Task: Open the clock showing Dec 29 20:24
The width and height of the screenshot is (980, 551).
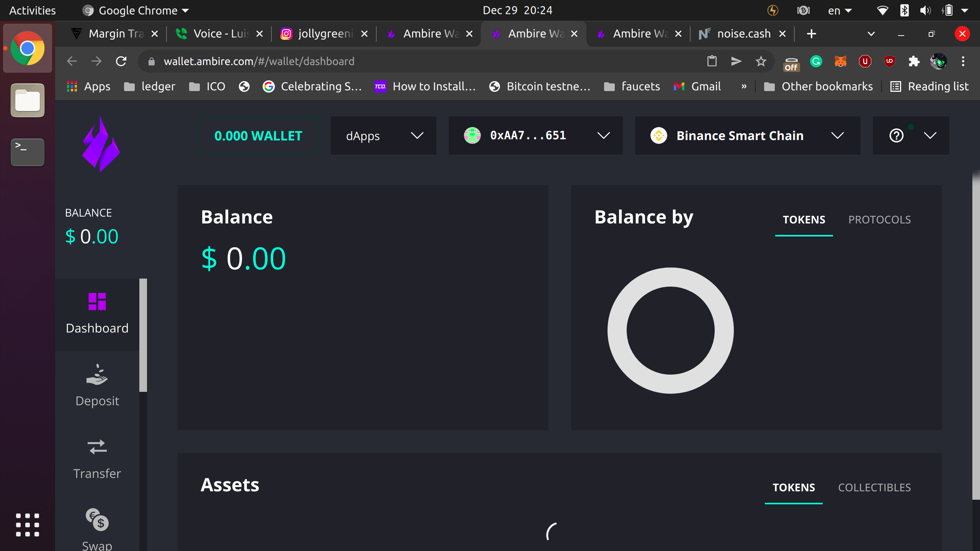Action: [518, 10]
